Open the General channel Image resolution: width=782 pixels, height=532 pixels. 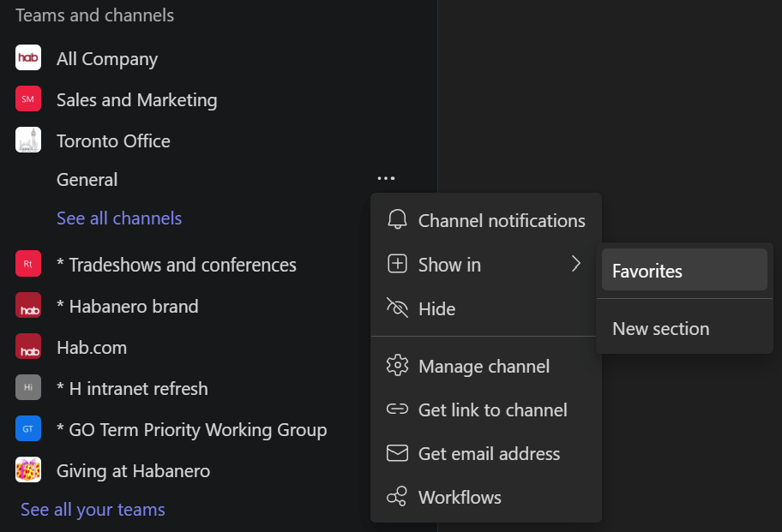point(87,179)
